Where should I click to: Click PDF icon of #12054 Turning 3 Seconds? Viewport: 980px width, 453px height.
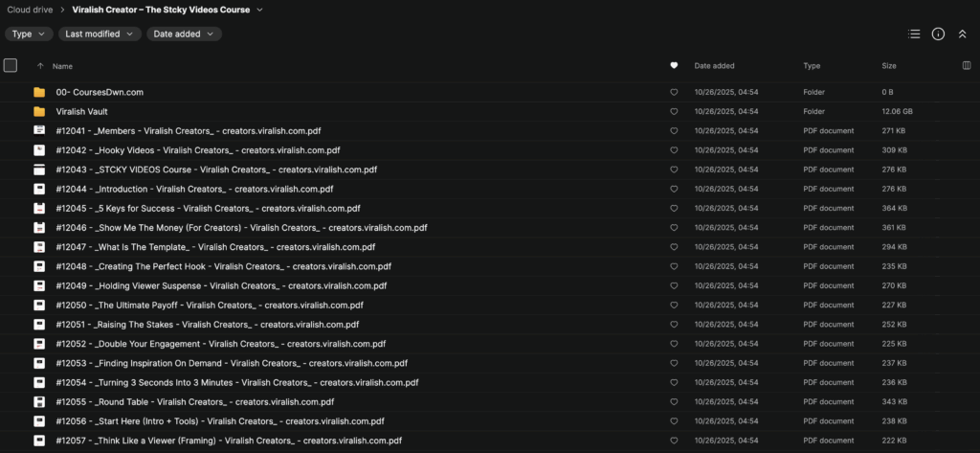39,383
